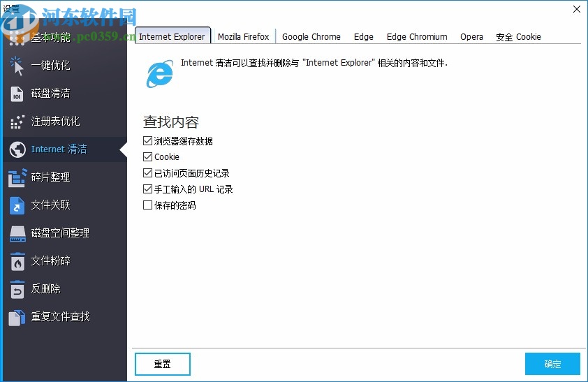The image size is (588, 382).
Task: Uncheck 已访问页面历史记录 checkbox
Action: 147,172
